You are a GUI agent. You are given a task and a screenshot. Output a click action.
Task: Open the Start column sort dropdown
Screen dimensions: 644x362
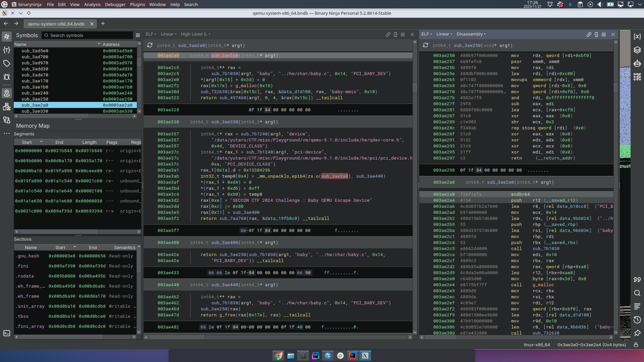click(x=41, y=142)
